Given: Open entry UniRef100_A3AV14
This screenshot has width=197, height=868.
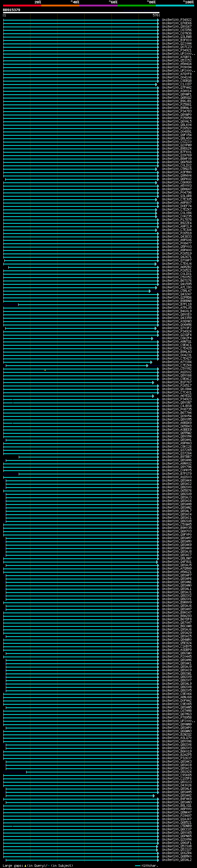Looking at the screenshot, I should click(x=177, y=91).
